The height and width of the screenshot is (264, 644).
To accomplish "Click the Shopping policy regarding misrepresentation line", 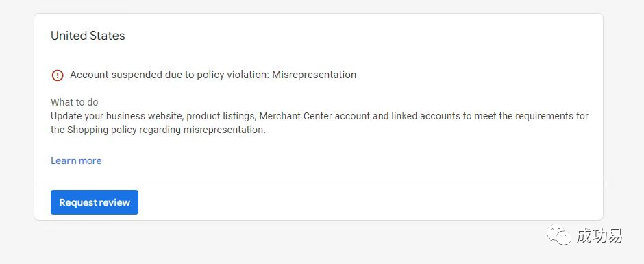I will point(158,130).
